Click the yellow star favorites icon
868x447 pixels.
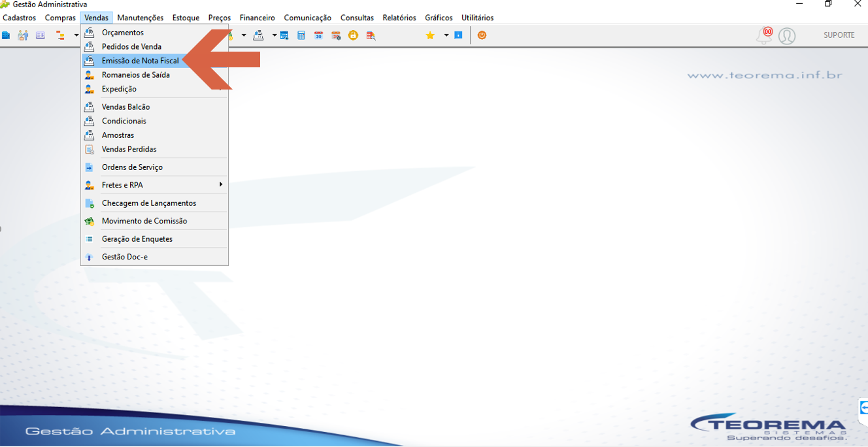(430, 35)
